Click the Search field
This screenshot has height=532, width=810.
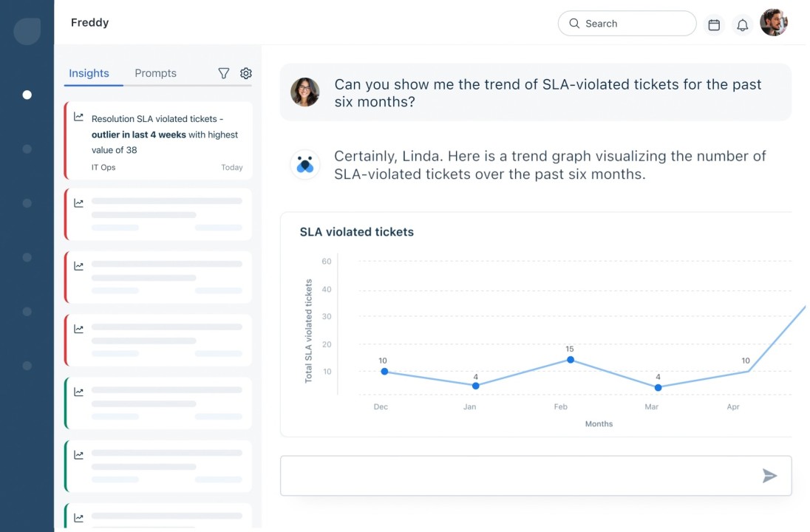click(627, 24)
